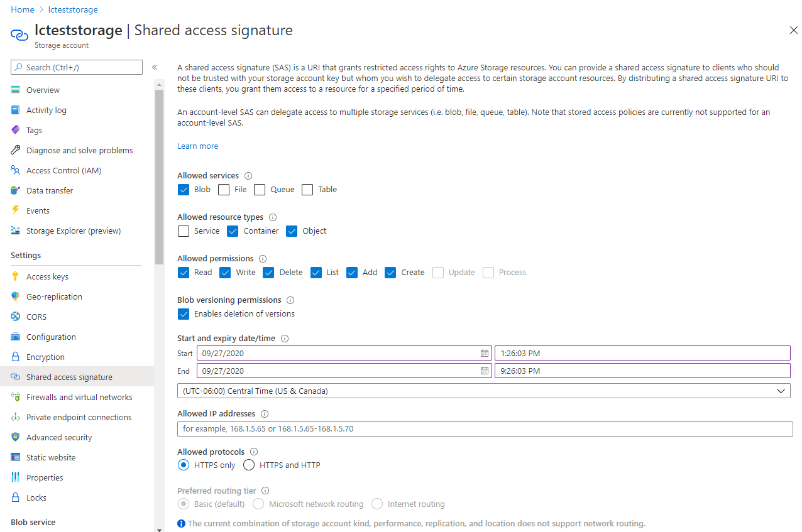Uncheck the Read permission checkbox
The width and height of the screenshot is (802, 532).
184,273
